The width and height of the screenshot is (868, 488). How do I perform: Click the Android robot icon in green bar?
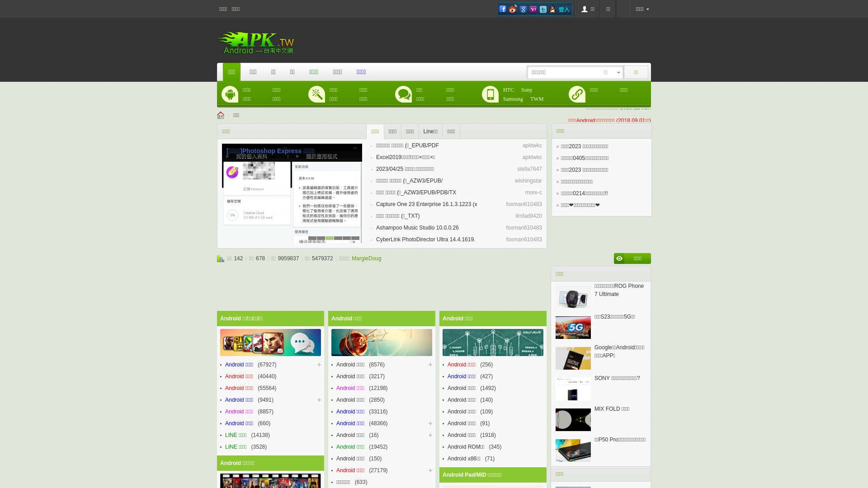tap(230, 94)
